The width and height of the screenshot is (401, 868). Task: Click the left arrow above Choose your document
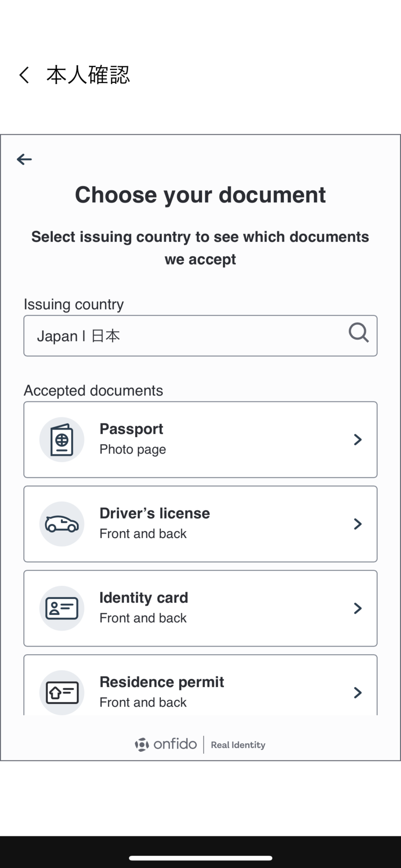(x=24, y=159)
